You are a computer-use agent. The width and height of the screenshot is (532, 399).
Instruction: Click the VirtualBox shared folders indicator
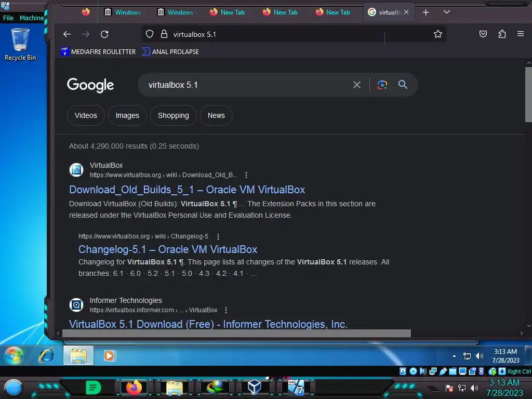pyautogui.click(x=453, y=371)
